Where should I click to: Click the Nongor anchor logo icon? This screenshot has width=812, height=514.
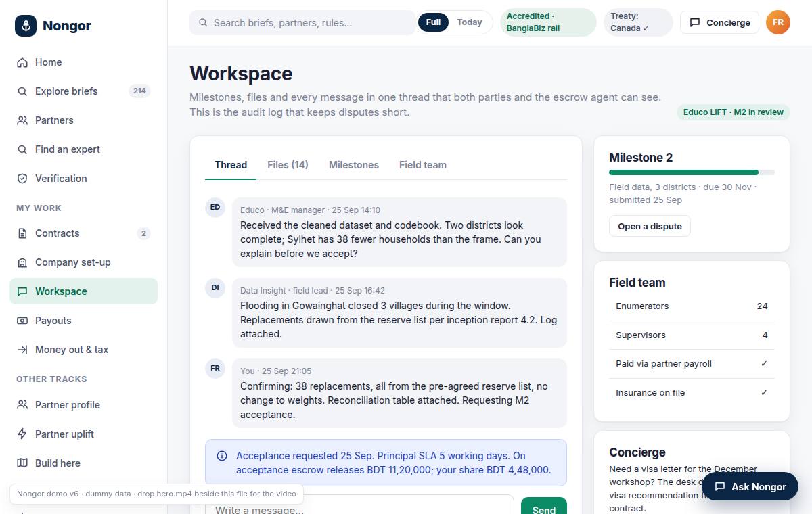pos(26,26)
